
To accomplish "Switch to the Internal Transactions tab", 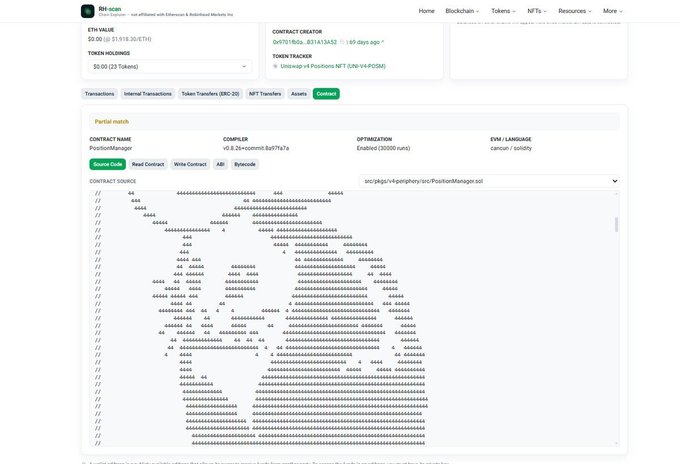I will [x=147, y=94].
